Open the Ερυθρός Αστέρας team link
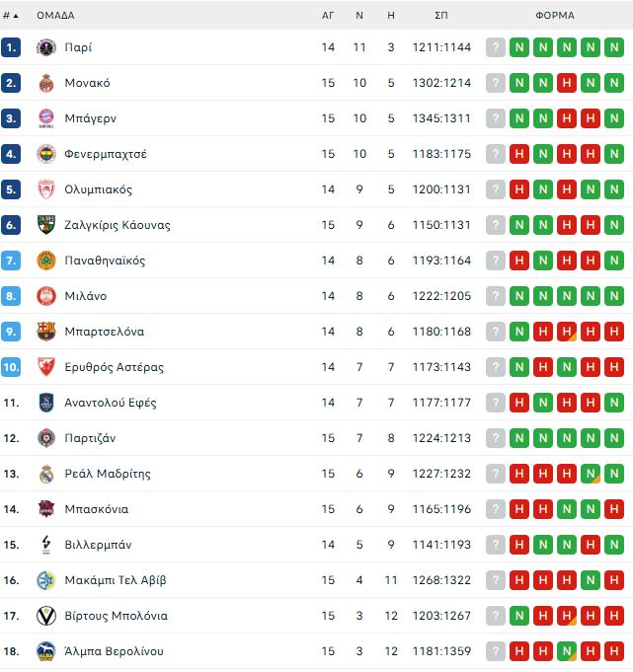633x672 pixels. [x=114, y=367]
